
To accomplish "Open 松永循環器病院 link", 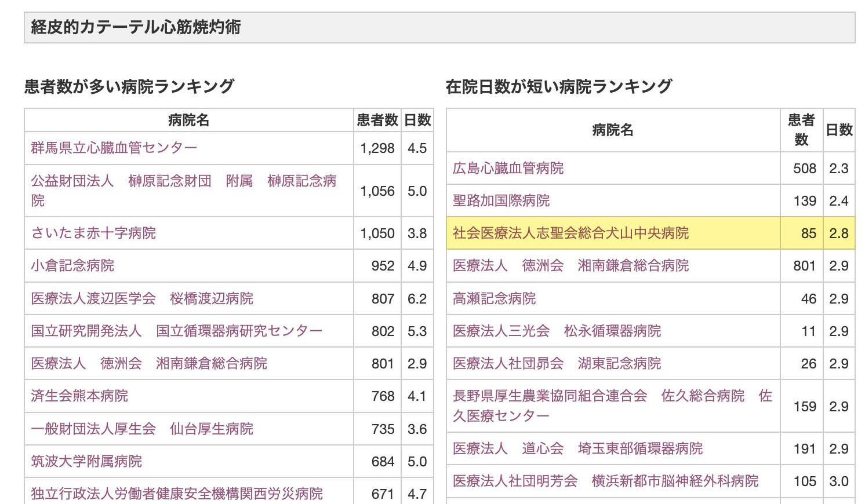I will click(x=557, y=331).
